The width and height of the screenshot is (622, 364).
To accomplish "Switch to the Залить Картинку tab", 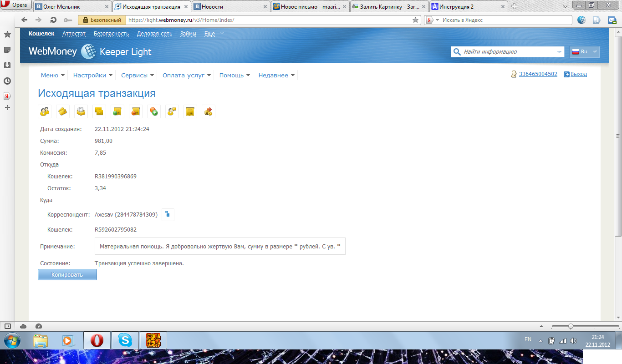I will point(389,6).
